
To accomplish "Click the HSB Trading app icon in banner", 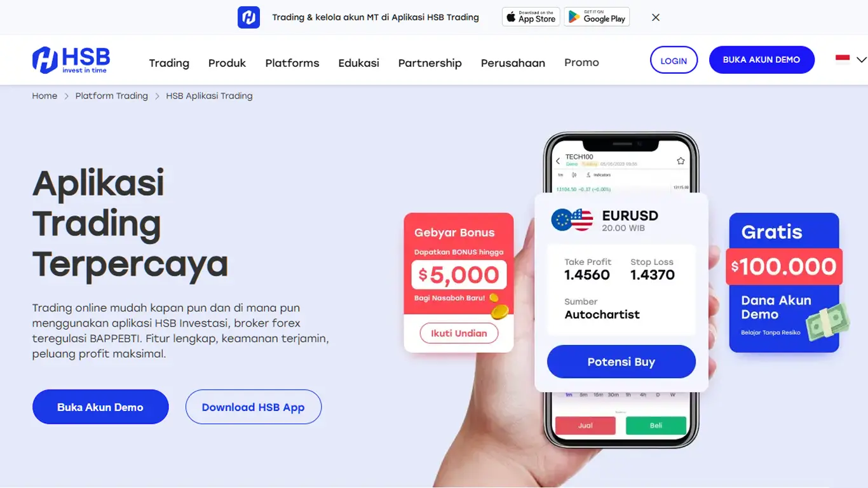I will [248, 17].
